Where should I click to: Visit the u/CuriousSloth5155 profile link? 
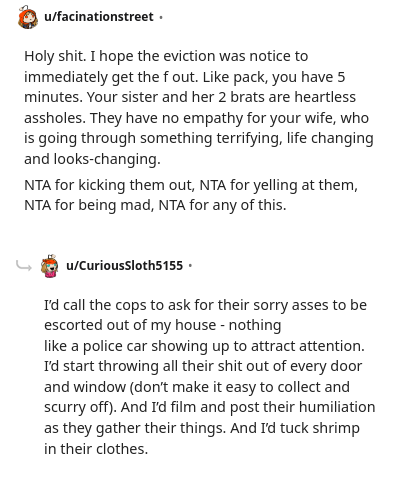(125, 266)
